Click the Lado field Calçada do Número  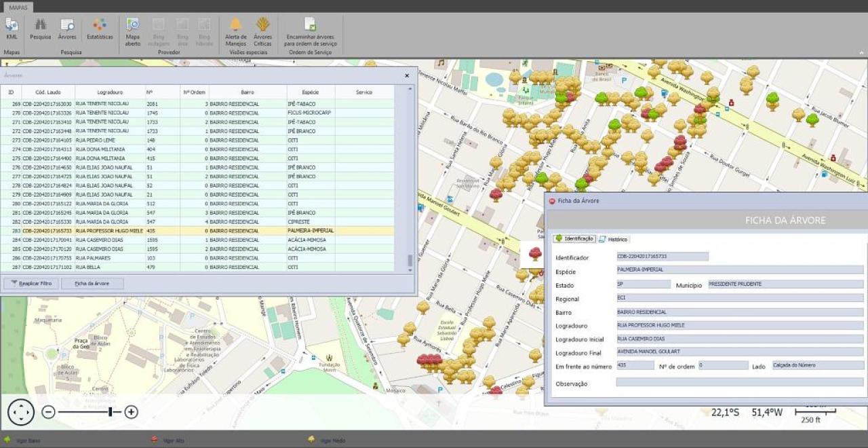coord(818,365)
